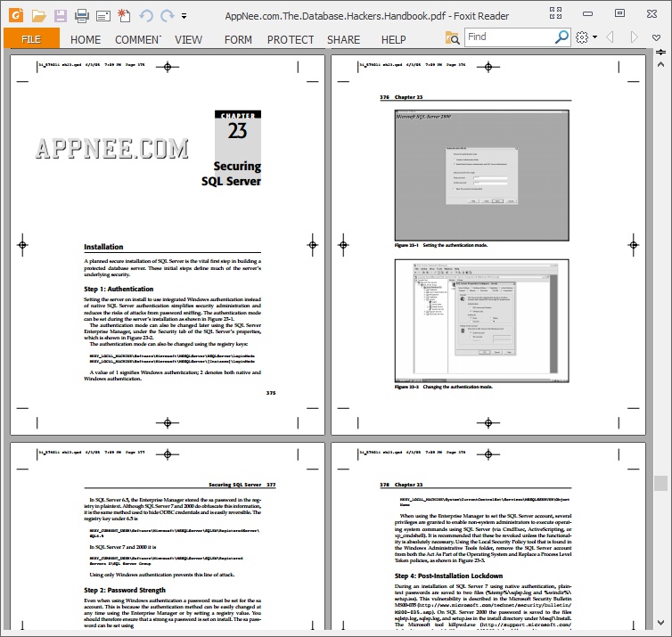Expand the quick access toolbar customize arrow
Viewport: 672px width, 637px height.
[184, 16]
